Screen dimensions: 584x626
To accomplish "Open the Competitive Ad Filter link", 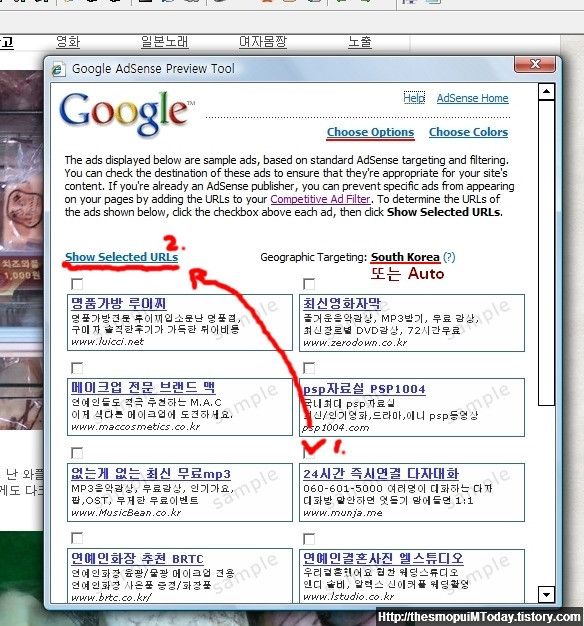I will coord(321,199).
